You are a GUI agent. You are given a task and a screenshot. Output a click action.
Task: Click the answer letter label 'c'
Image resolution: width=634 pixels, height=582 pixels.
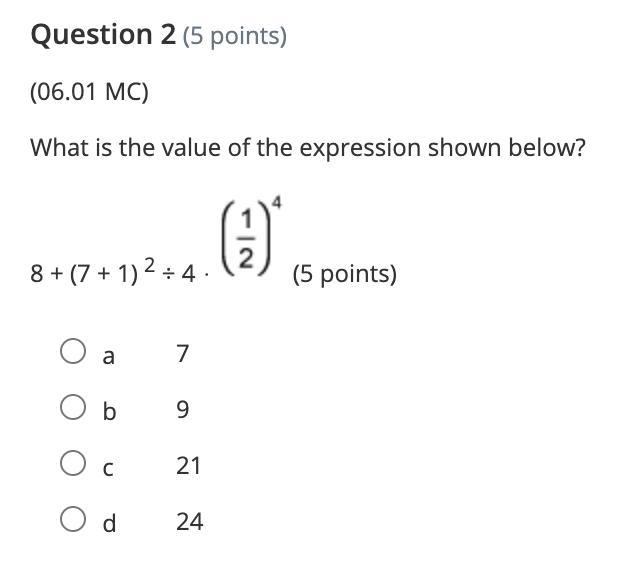tap(109, 467)
